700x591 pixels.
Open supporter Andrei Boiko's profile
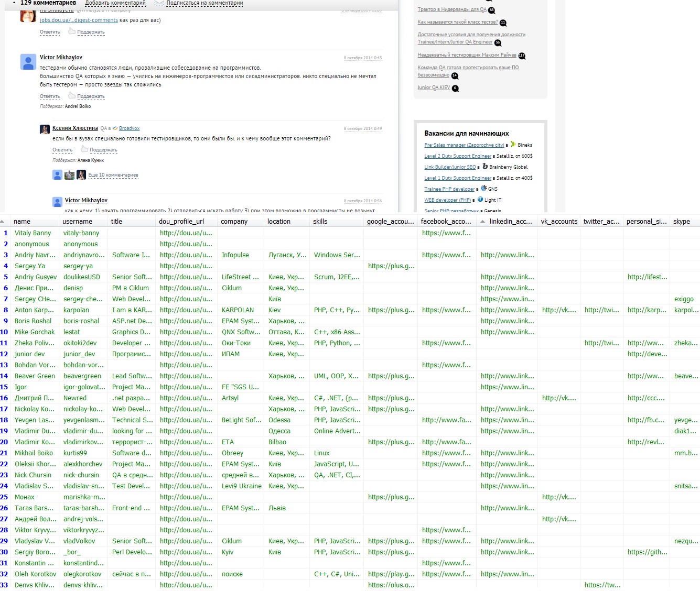[x=78, y=106]
